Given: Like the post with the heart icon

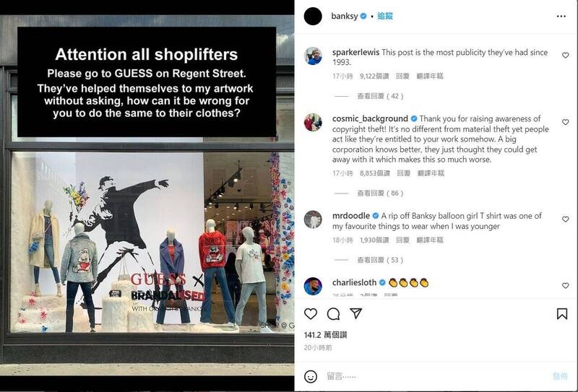Looking at the screenshot, I should 311,313.
